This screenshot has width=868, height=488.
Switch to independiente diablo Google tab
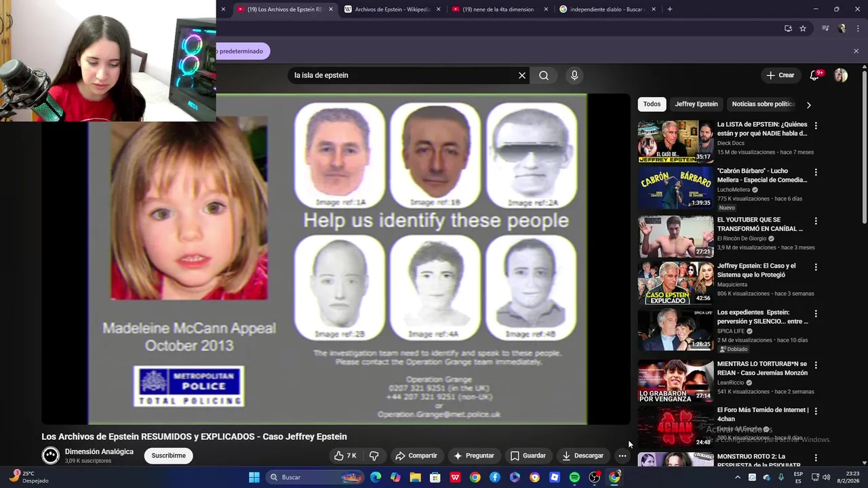pyautogui.click(x=606, y=9)
